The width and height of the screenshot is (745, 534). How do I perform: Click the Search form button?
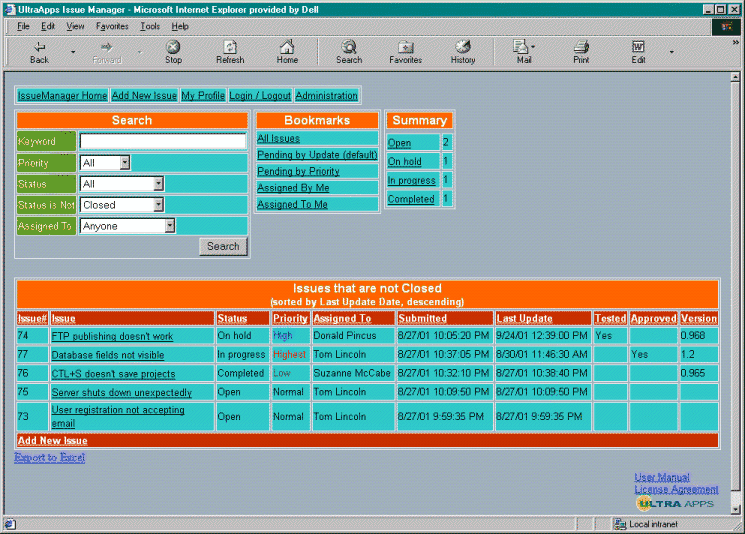click(223, 246)
